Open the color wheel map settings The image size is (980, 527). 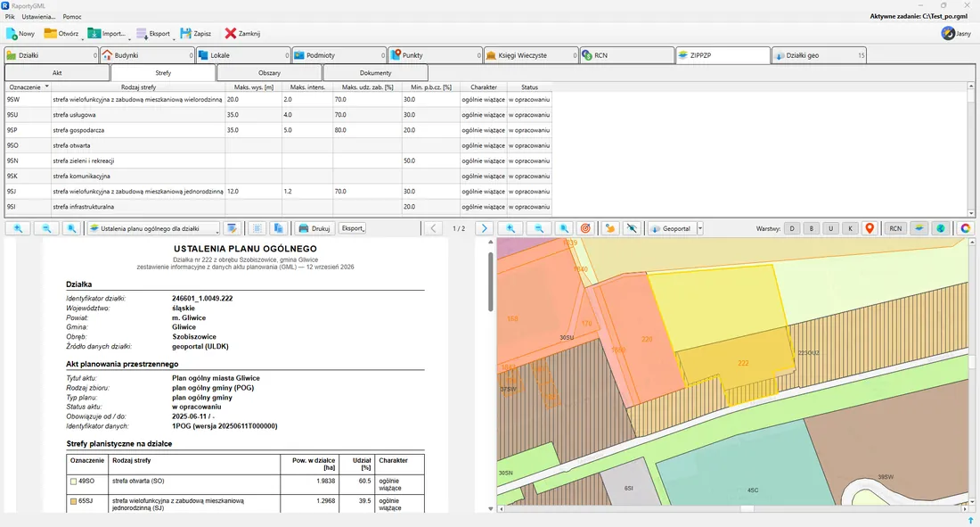pos(966,228)
